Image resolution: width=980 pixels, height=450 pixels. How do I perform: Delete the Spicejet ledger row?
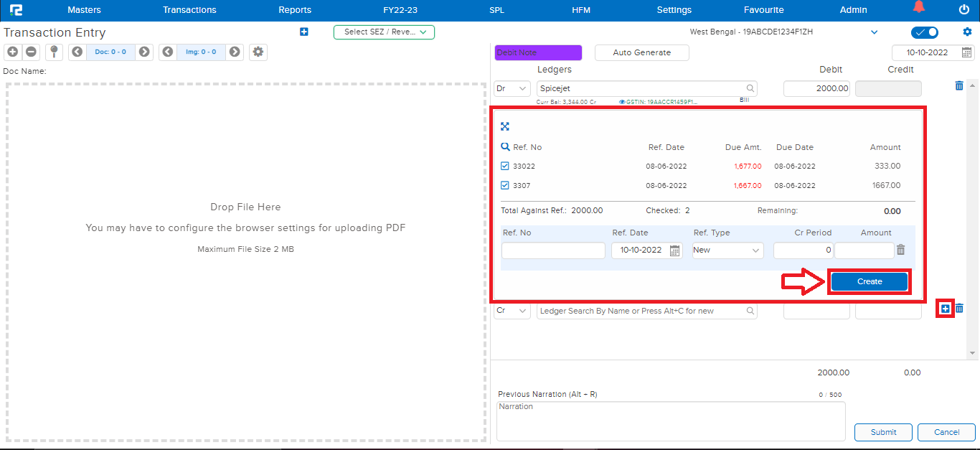pos(959,86)
